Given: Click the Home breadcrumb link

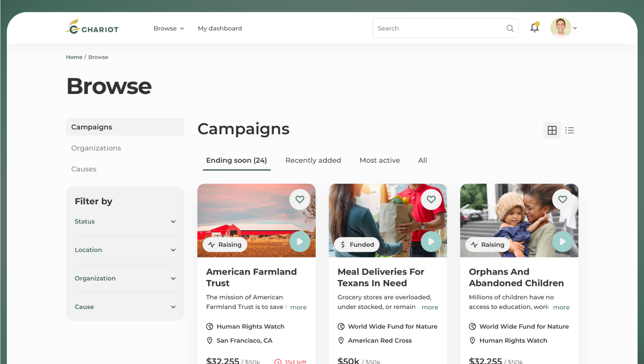Looking at the screenshot, I should [74, 57].
